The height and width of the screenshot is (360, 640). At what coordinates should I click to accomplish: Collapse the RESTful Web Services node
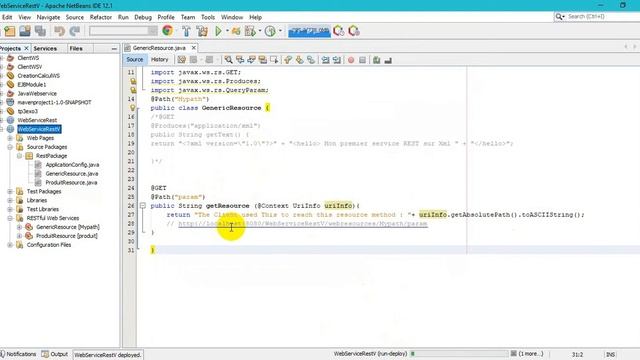(10, 218)
